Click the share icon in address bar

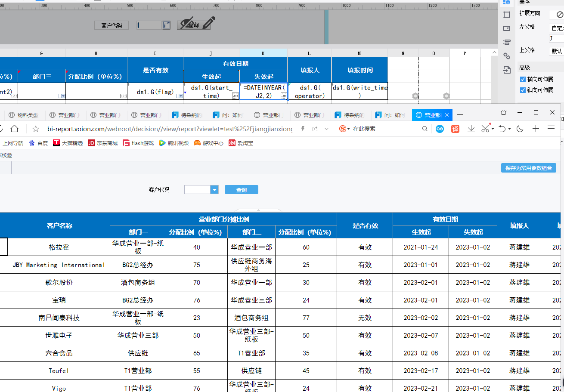315,129
